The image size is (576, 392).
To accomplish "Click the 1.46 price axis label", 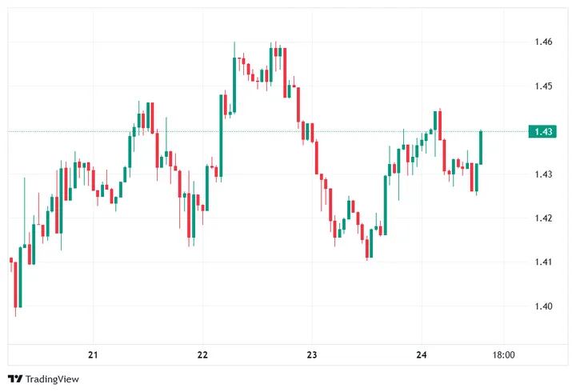I will coord(541,42).
